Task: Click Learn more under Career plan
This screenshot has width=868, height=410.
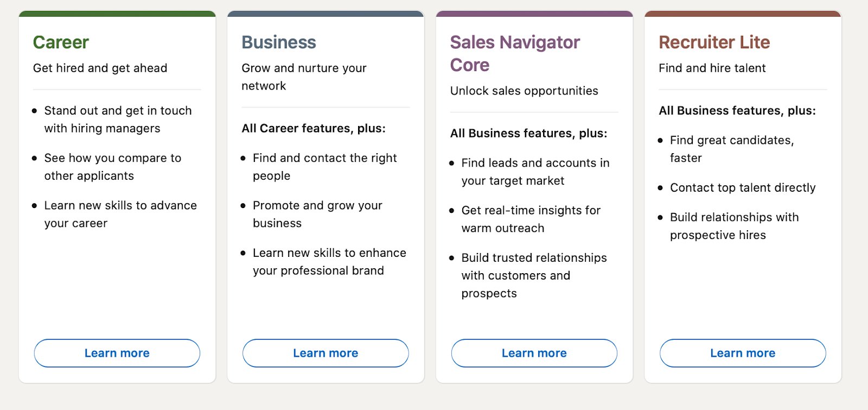Action: pyautogui.click(x=117, y=353)
